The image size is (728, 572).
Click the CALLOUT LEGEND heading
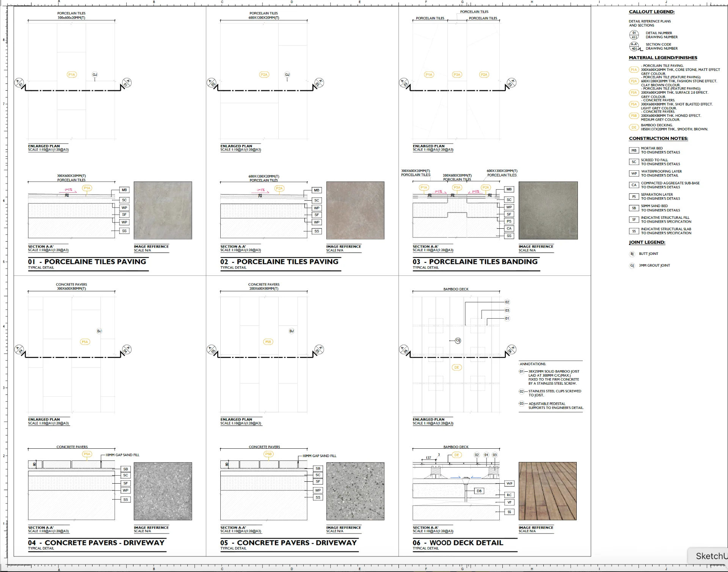pyautogui.click(x=651, y=12)
